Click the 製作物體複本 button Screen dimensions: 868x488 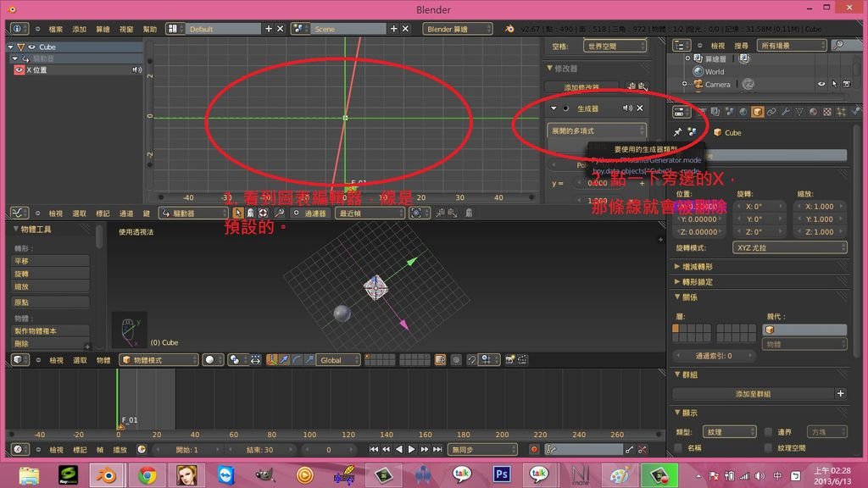(50, 330)
